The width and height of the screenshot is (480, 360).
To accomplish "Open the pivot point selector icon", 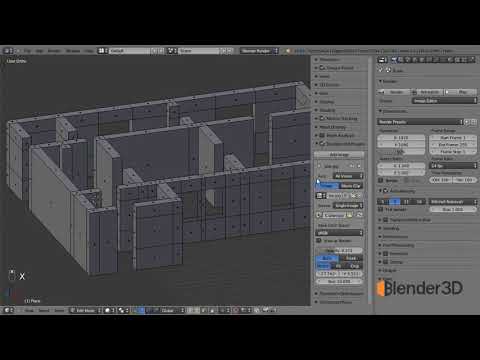I will coord(123,310).
